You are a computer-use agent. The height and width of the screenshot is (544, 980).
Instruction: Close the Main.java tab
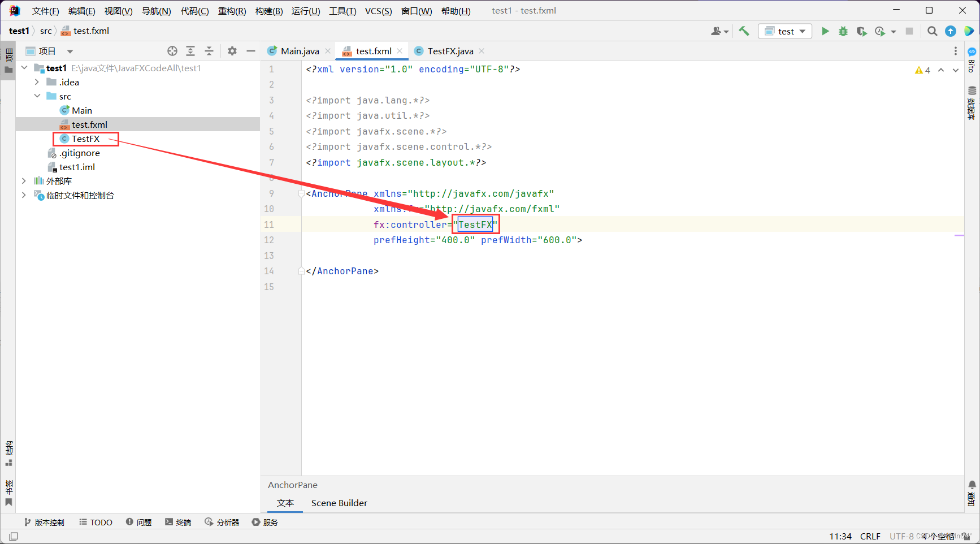click(x=328, y=51)
